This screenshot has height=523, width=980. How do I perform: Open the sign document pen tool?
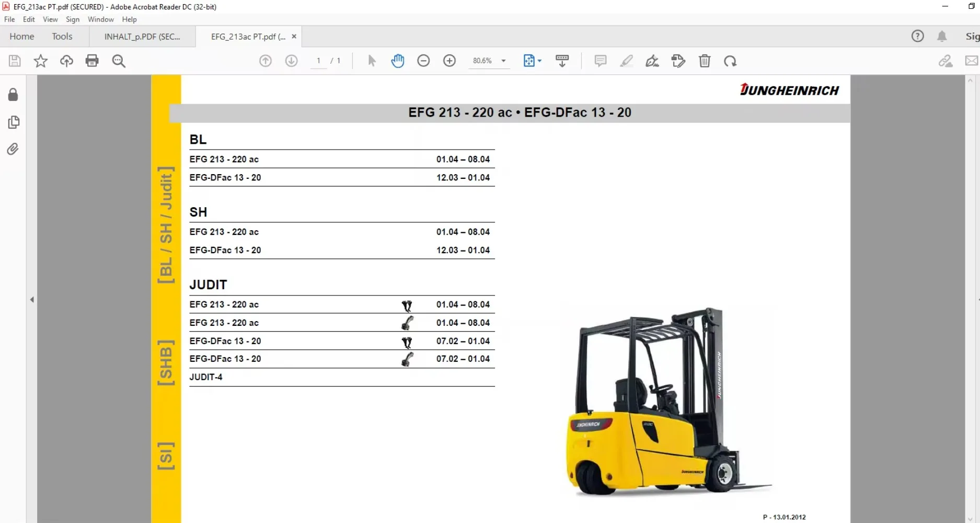coord(652,61)
